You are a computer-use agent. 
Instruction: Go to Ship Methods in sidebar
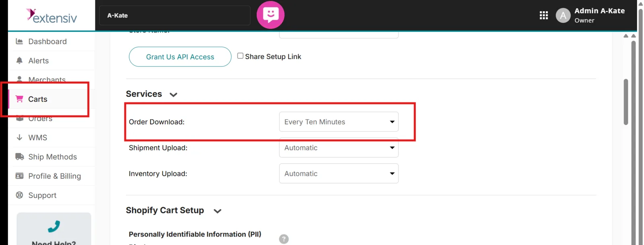click(x=52, y=157)
